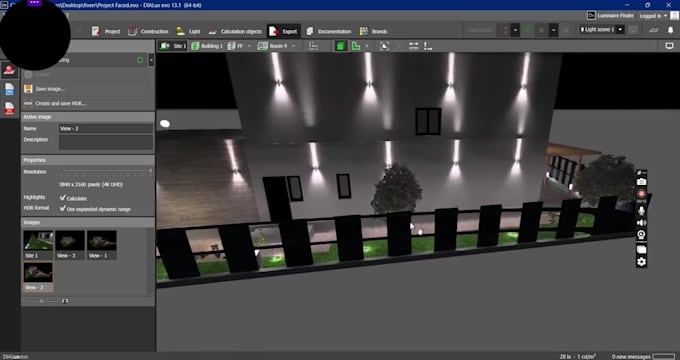Screen dimensions: 680x360
Task: Expand the raytracing panel arrow
Action: click(151, 60)
